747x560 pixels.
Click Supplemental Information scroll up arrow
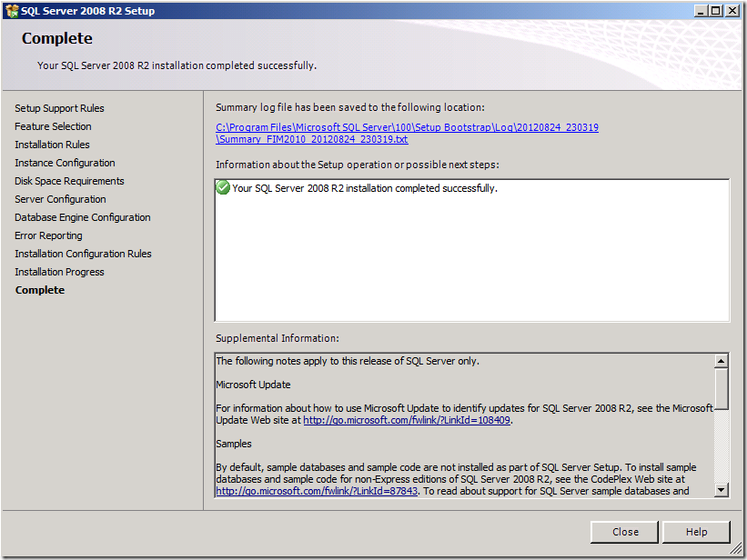[x=721, y=361]
